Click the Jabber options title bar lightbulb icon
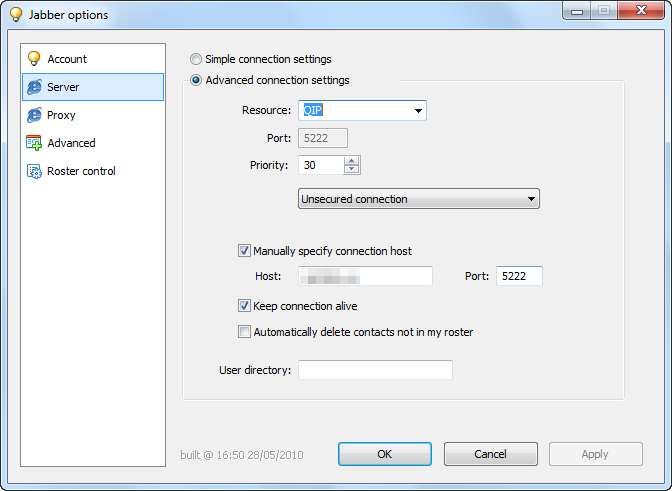This screenshot has width=672, height=491. [x=16, y=15]
